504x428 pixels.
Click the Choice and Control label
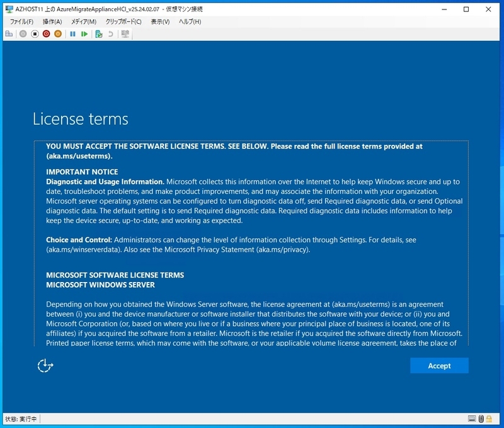click(79, 240)
